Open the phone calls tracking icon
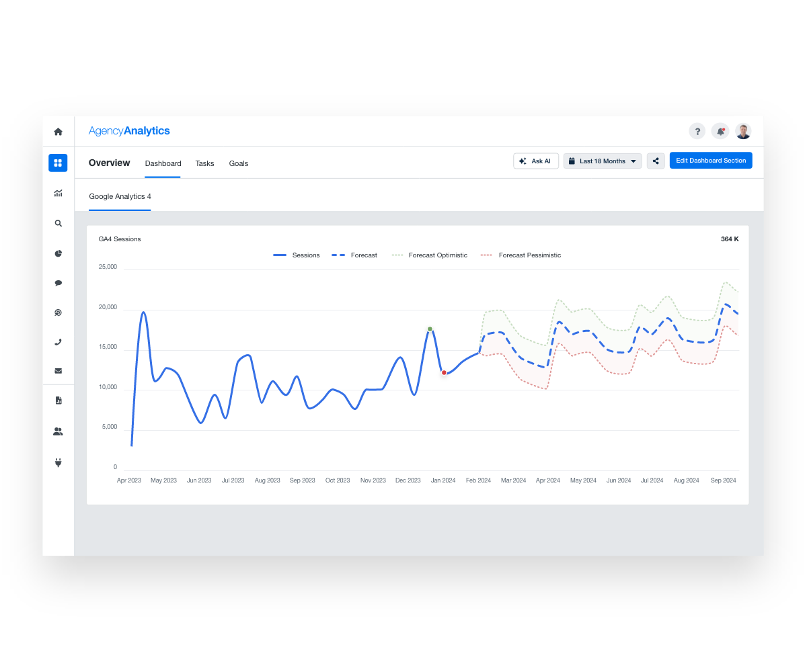The image size is (807, 672). 58,341
